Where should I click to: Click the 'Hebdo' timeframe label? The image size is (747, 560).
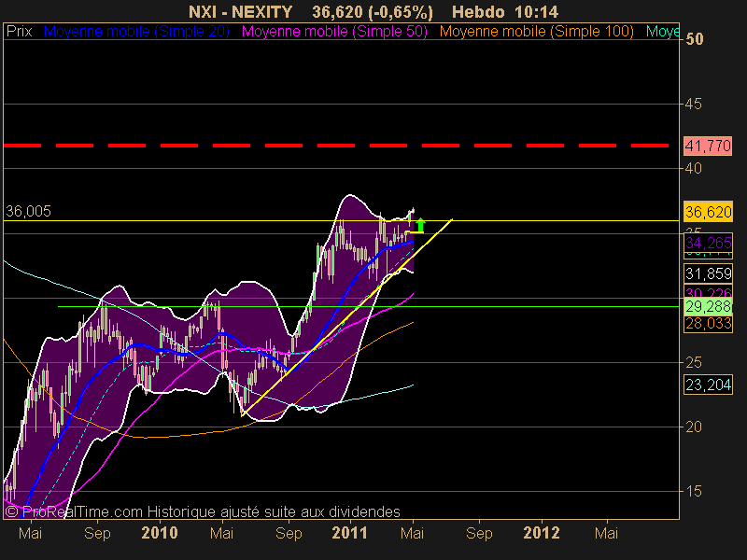[x=478, y=12]
